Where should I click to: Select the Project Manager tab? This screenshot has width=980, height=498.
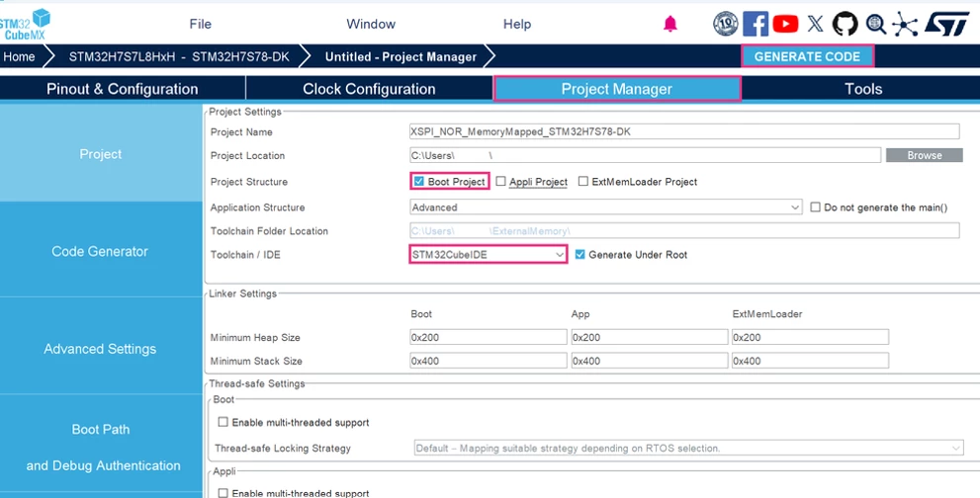(x=617, y=89)
